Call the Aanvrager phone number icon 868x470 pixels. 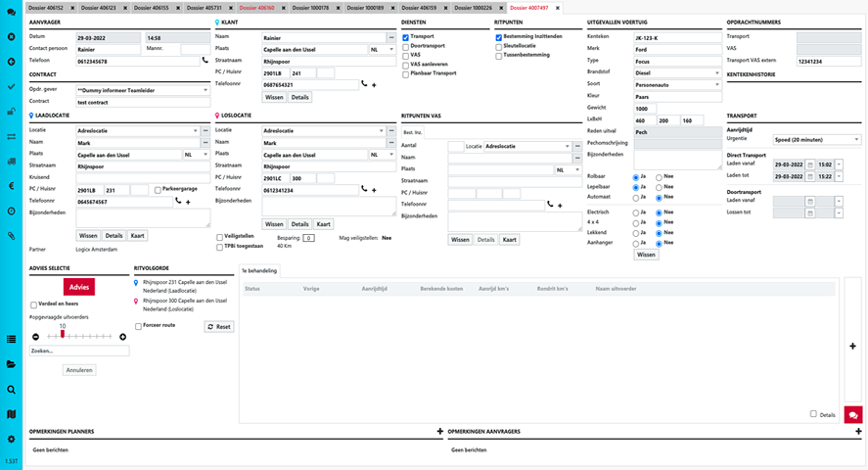(x=206, y=61)
